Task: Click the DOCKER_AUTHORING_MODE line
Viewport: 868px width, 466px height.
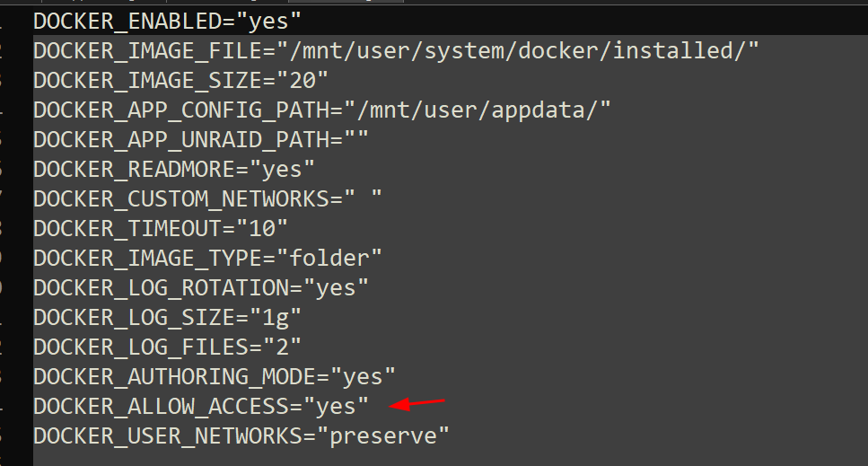Action: [x=215, y=377]
